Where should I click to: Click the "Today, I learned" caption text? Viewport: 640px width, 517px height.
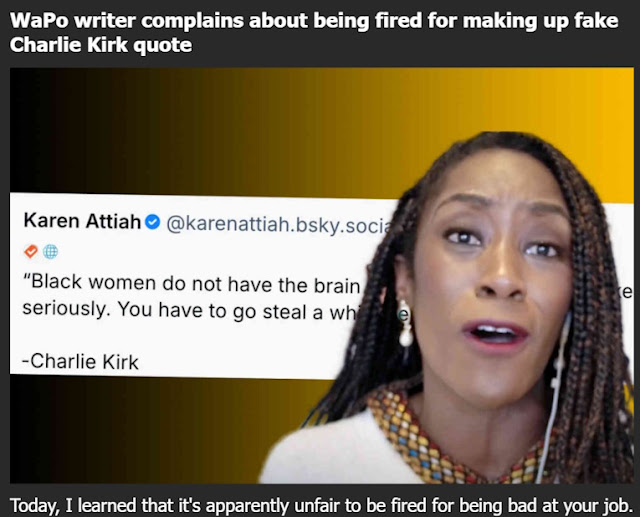321,506
